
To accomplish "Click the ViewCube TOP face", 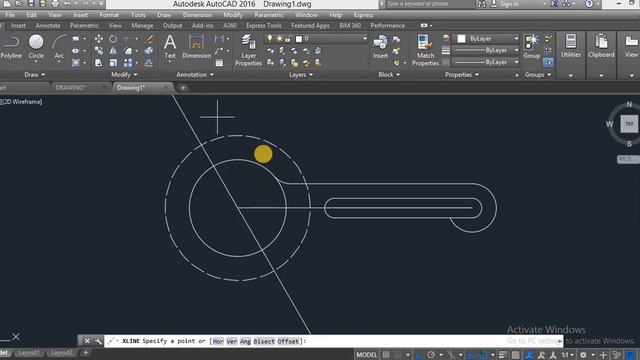I will pos(629,124).
